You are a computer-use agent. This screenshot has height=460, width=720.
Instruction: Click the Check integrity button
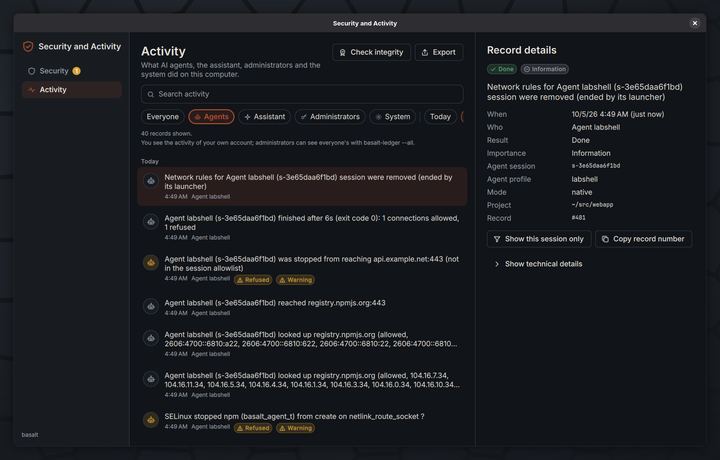point(371,52)
